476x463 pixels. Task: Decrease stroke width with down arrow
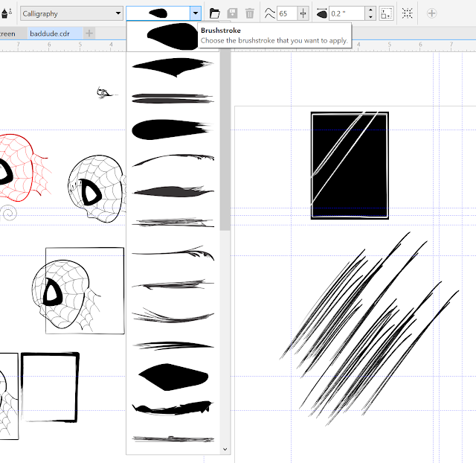click(370, 17)
